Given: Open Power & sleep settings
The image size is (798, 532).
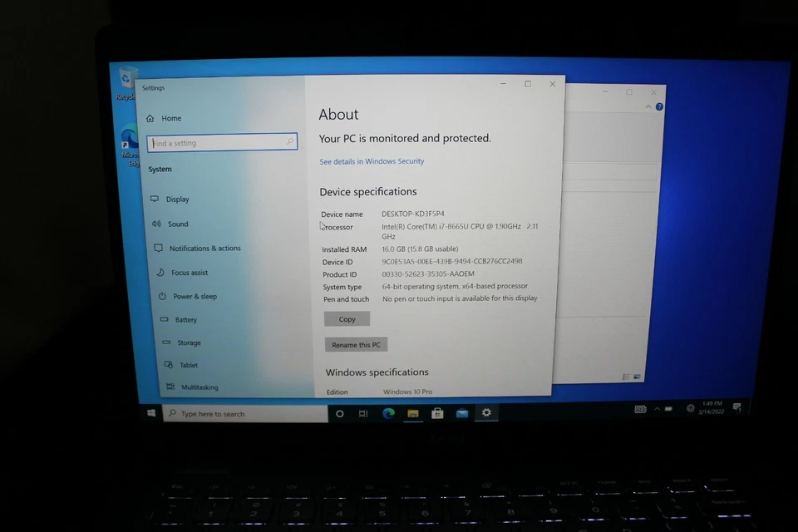Looking at the screenshot, I should pyautogui.click(x=188, y=296).
